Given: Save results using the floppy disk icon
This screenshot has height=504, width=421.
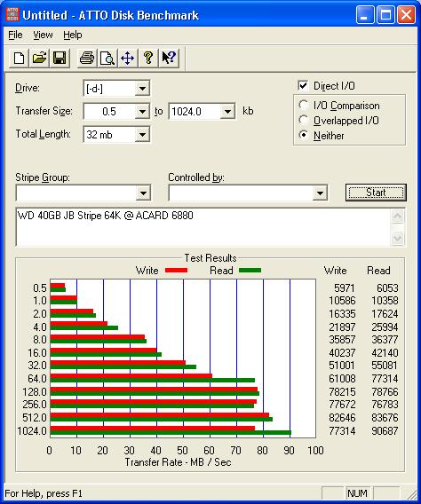Looking at the screenshot, I should coord(60,59).
